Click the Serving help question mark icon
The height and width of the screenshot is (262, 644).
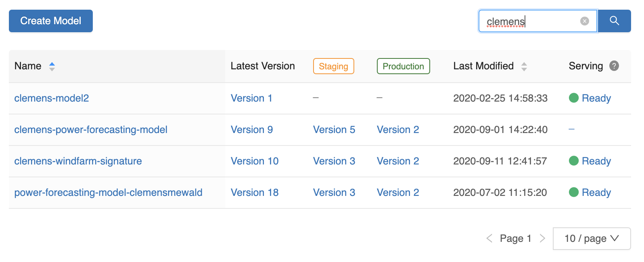(614, 66)
